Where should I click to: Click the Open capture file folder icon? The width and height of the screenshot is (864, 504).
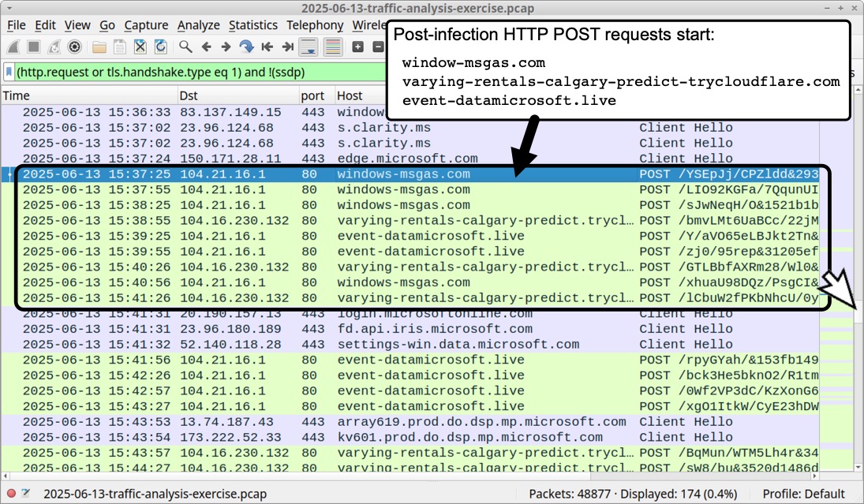coord(99,47)
